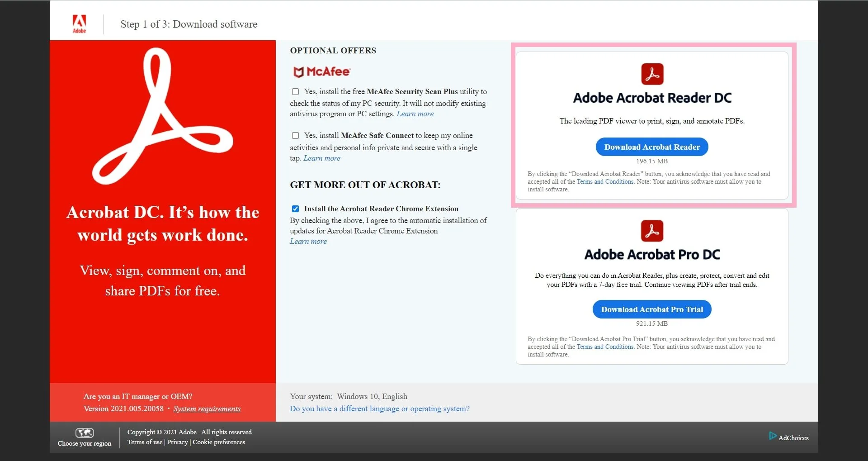868x461 pixels.
Task: Click the globe icon near Choose your region
Action: (84, 433)
